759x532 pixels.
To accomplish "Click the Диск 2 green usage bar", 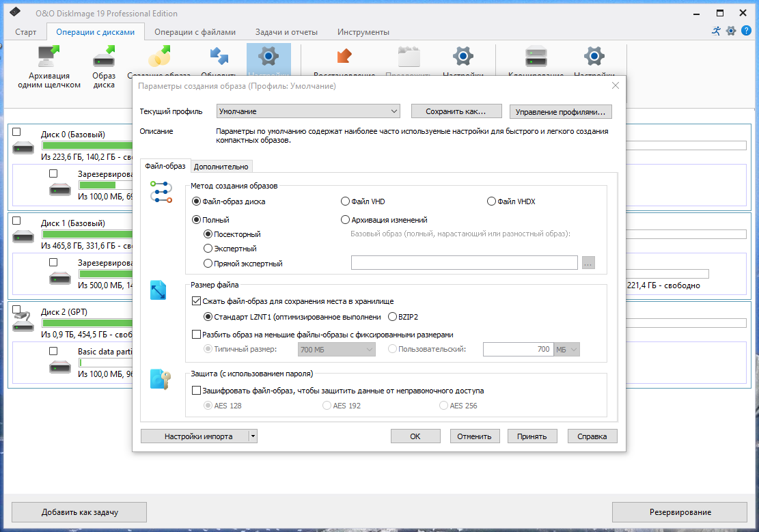I will 87,323.
